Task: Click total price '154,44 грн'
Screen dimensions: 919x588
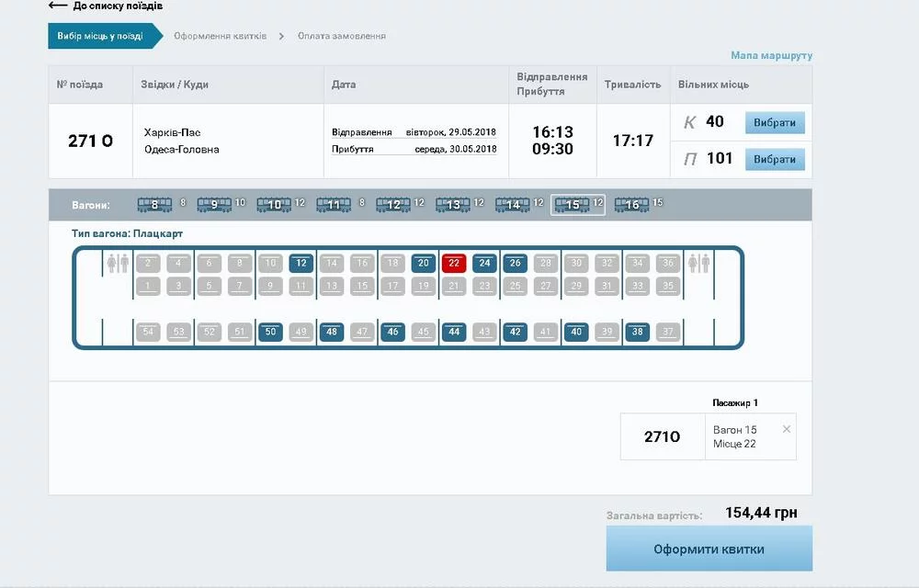Action: click(761, 513)
